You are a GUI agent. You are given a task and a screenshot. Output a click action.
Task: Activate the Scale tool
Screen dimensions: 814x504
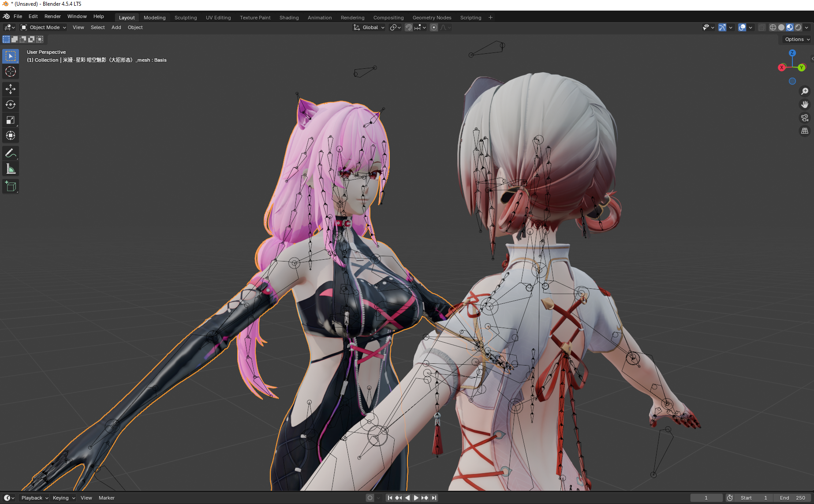pos(11,120)
